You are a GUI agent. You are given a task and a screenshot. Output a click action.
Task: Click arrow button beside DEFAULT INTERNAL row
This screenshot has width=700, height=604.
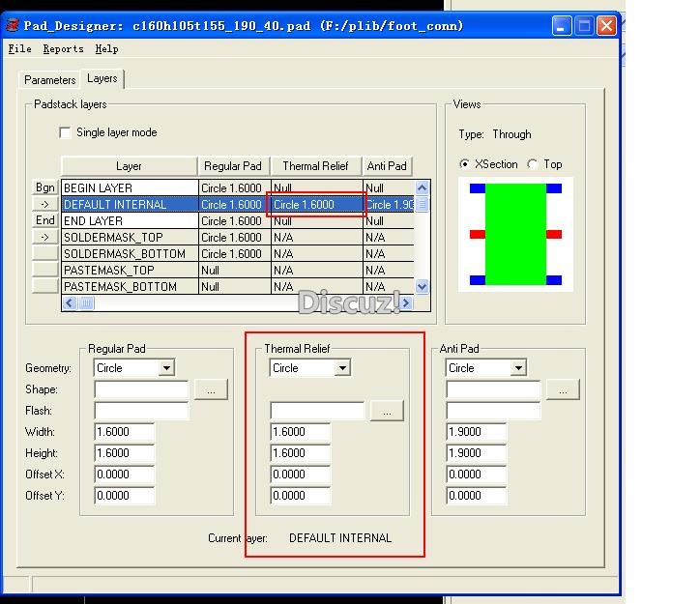[45, 204]
